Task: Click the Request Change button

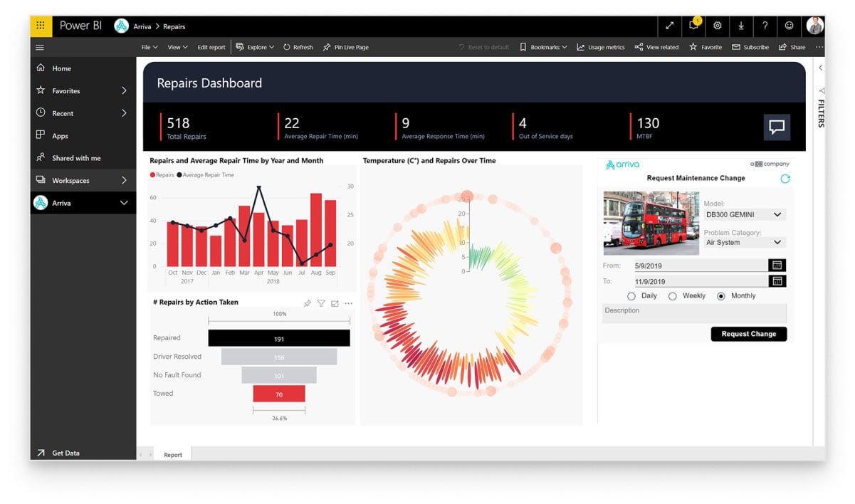Action: coord(748,334)
